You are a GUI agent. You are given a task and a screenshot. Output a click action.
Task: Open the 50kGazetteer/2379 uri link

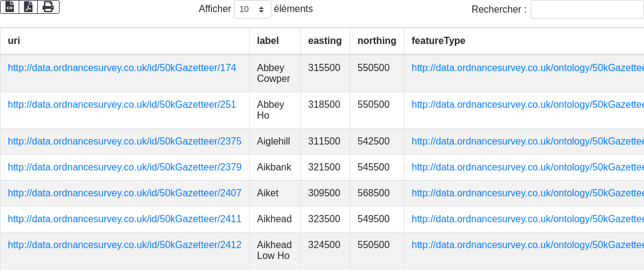(x=125, y=167)
